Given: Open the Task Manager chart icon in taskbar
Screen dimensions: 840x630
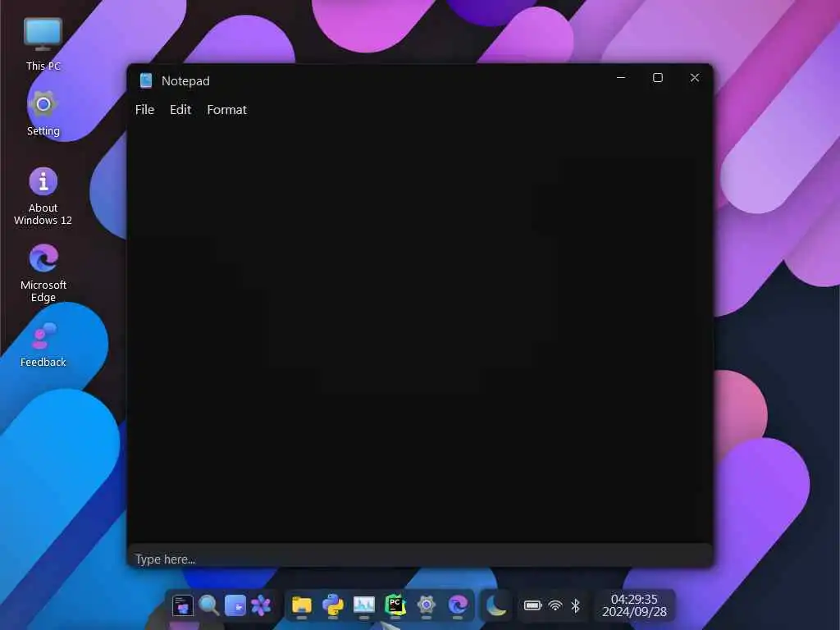Looking at the screenshot, I should pos(363,605).
